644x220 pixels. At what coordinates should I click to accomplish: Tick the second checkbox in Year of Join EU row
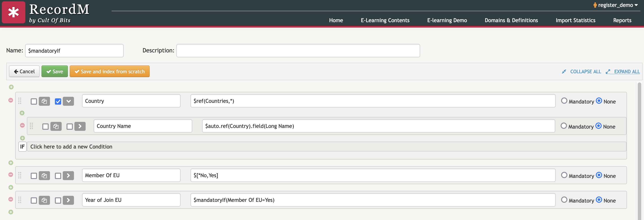pos(58,200)
